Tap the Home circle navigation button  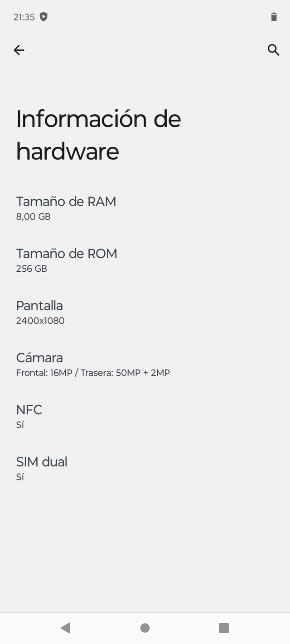145,628
